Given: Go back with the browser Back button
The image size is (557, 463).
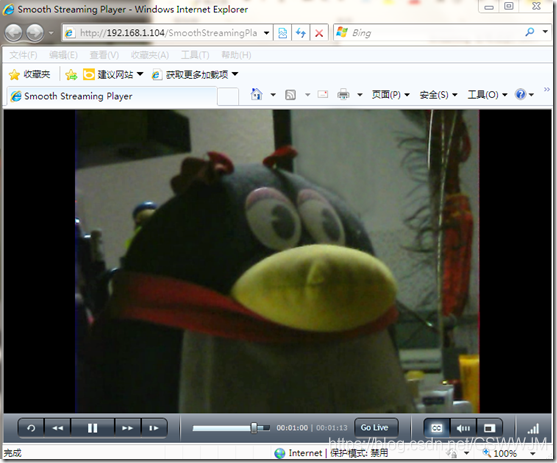Looking at the screenshot, I should coord(13,33).
